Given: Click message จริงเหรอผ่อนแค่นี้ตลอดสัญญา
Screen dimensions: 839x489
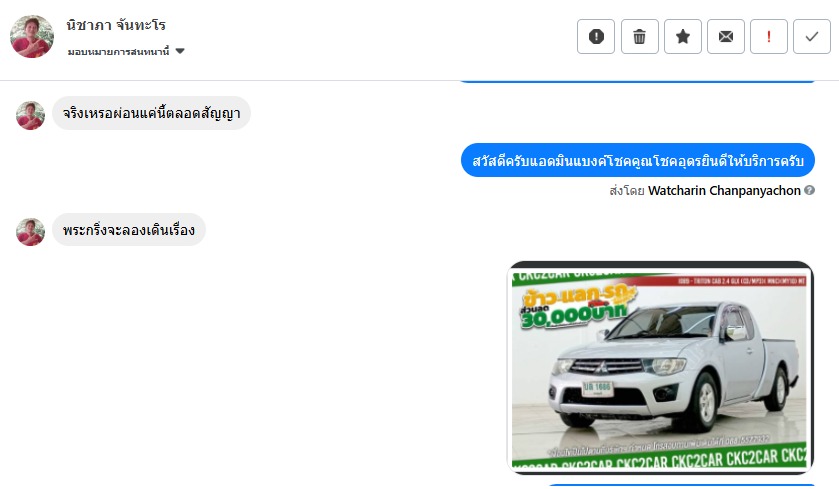Looking at the screenshot, I should pos(151,113).
